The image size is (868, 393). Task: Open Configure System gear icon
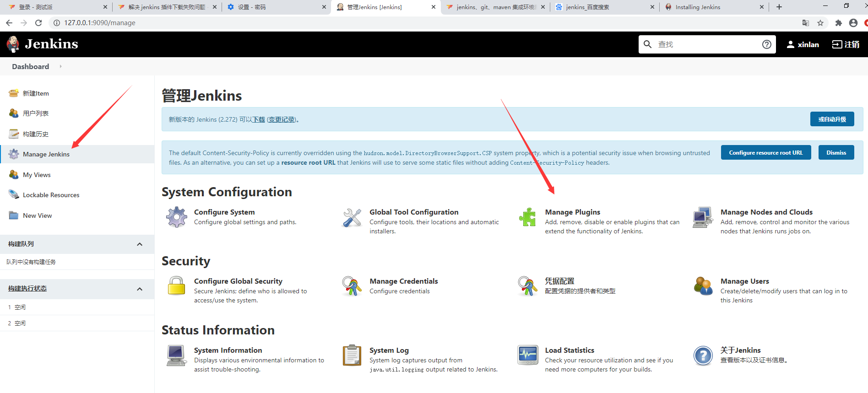click(x=177, y=217)
